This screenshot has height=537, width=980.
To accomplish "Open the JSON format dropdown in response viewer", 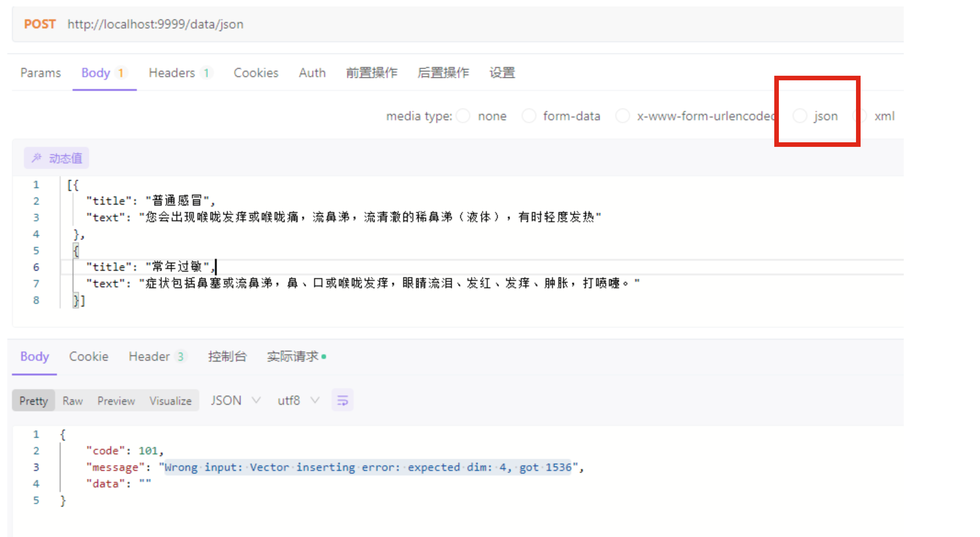I will click(x=235, y=400).
